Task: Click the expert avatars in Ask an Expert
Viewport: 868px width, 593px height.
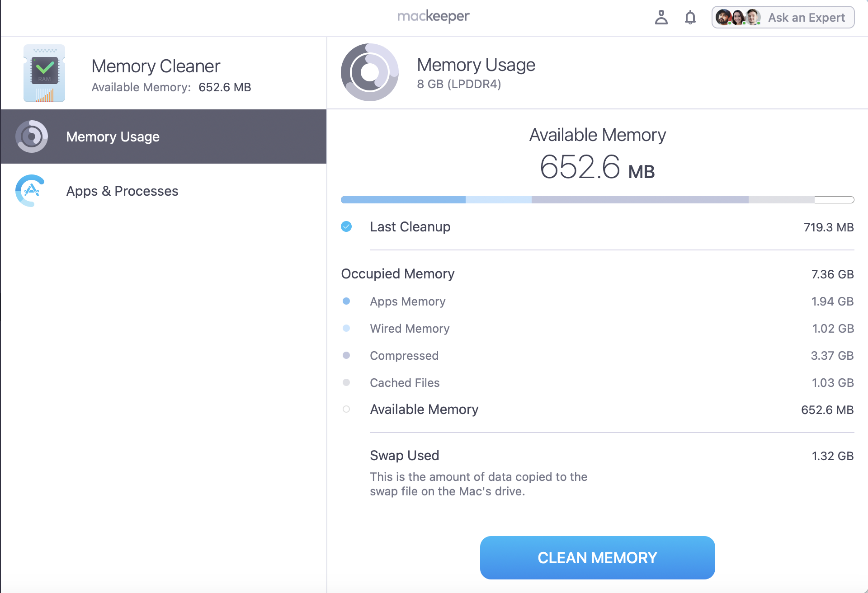Action: tap(737, 17)
